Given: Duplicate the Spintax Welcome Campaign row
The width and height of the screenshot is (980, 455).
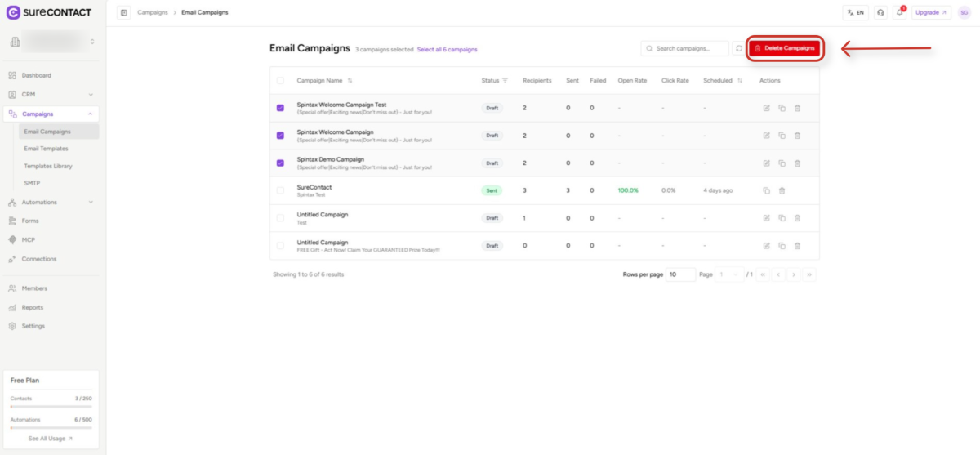Looking at the screenshot, I should 782,135.
